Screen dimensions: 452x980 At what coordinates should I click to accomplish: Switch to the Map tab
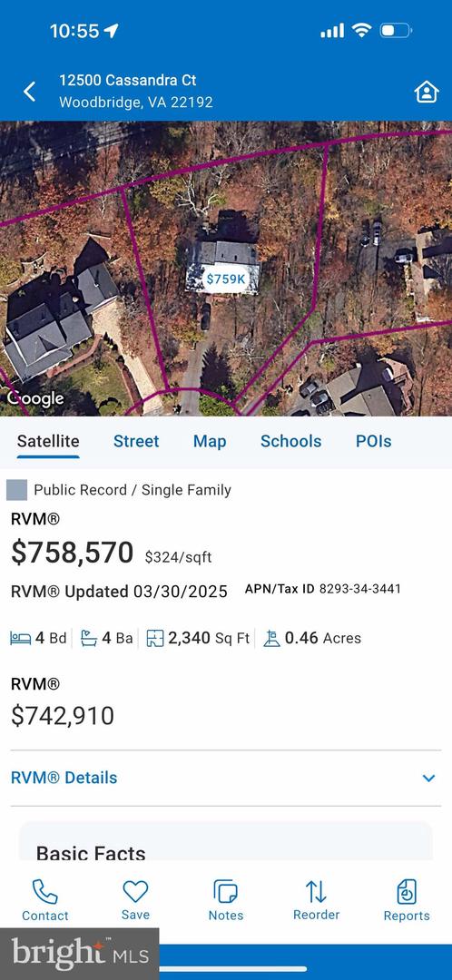(x=210, y=441)
